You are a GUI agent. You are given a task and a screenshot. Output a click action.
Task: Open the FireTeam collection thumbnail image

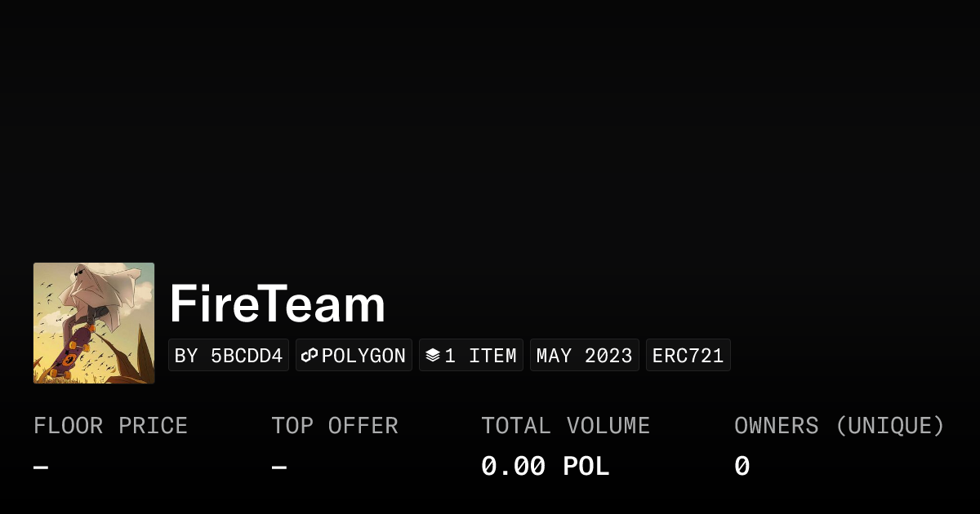[94, 323]
